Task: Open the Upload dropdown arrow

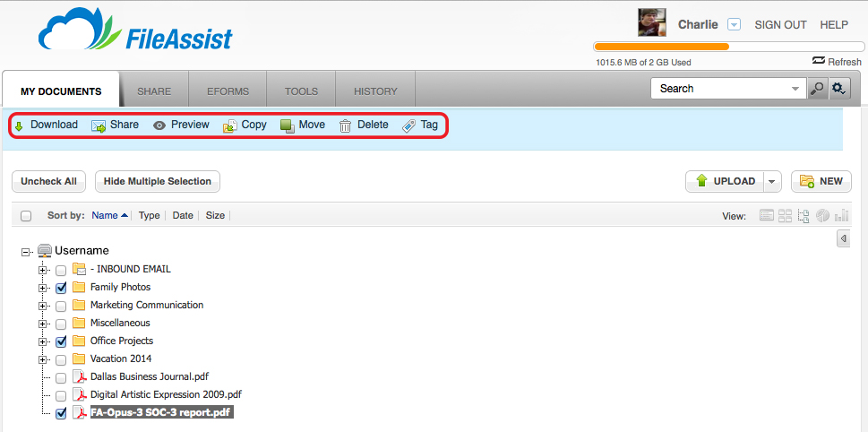Action: pos(772,182)
